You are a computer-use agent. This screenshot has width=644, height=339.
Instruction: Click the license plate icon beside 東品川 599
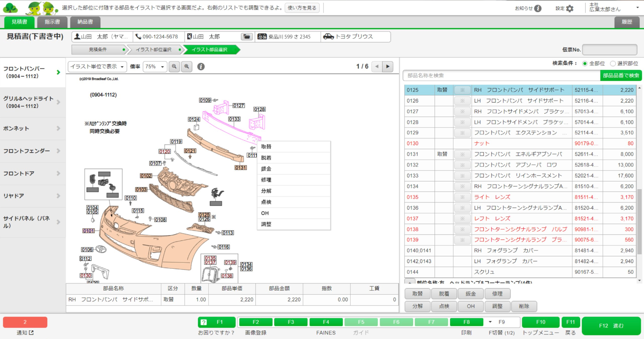click(x=262, y=37)
